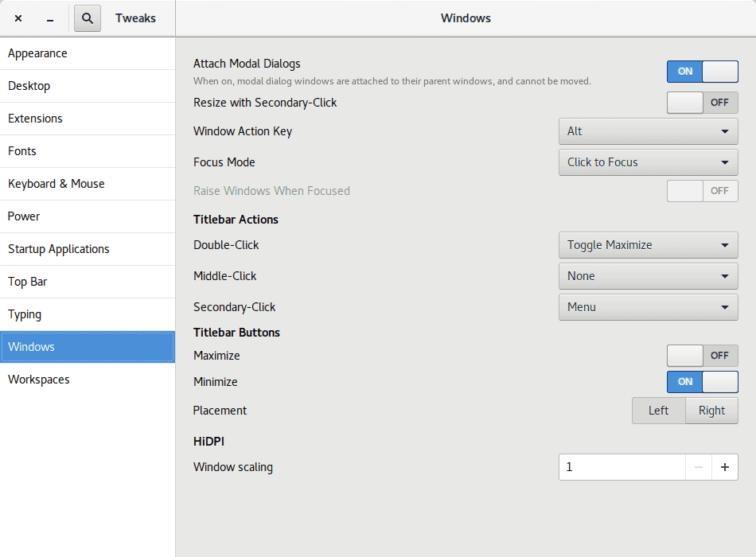The width and height of the screenshot is (756, 557).
Task: Open the Window Action Key dropdown
Action: (x=648, y=131)
